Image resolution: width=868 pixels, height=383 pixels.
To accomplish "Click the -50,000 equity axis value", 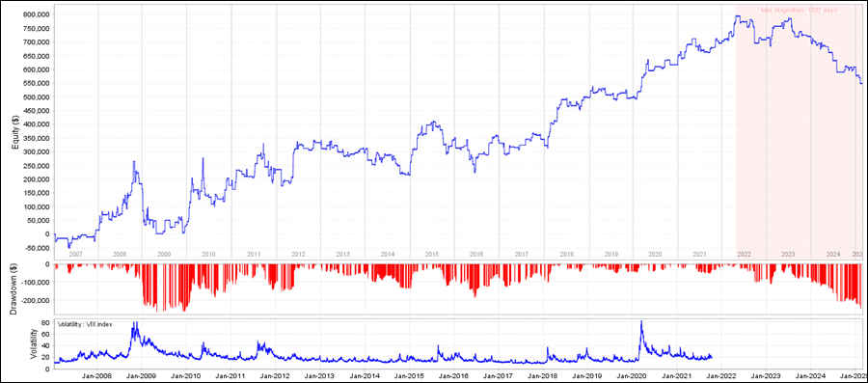I will 37,248.
